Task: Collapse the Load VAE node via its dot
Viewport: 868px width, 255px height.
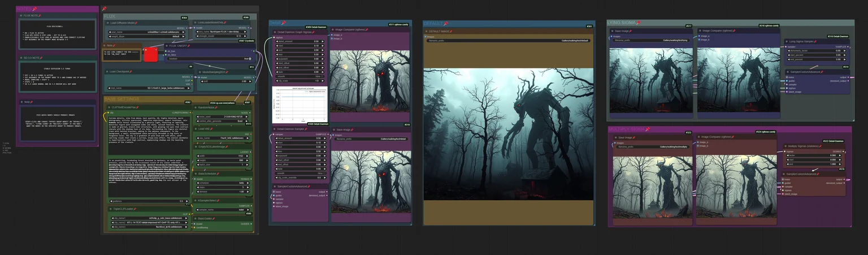Action: coord(195,128)
